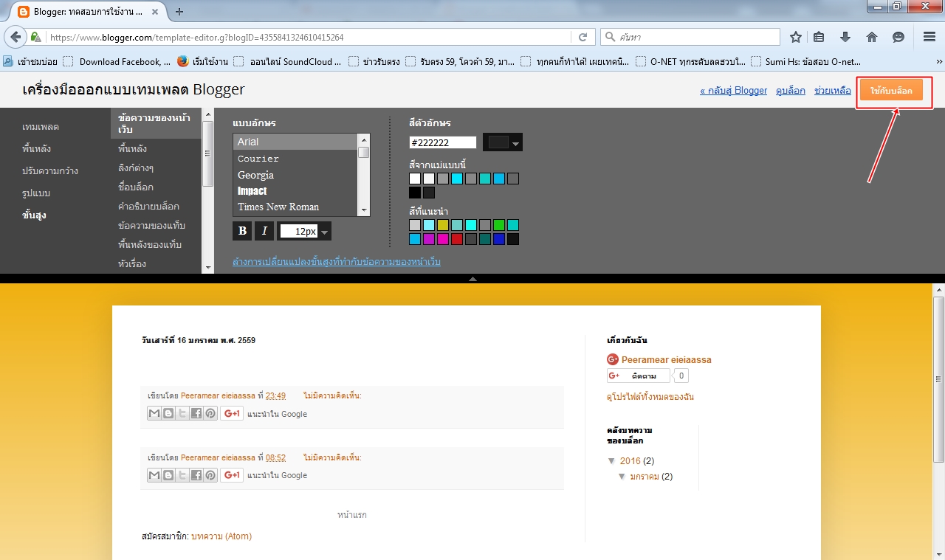Image resolution: width=945 pixels, height=560 pixels.
Task: Click ช่วยเหลือ help link
Action: (x=833, y=91)
